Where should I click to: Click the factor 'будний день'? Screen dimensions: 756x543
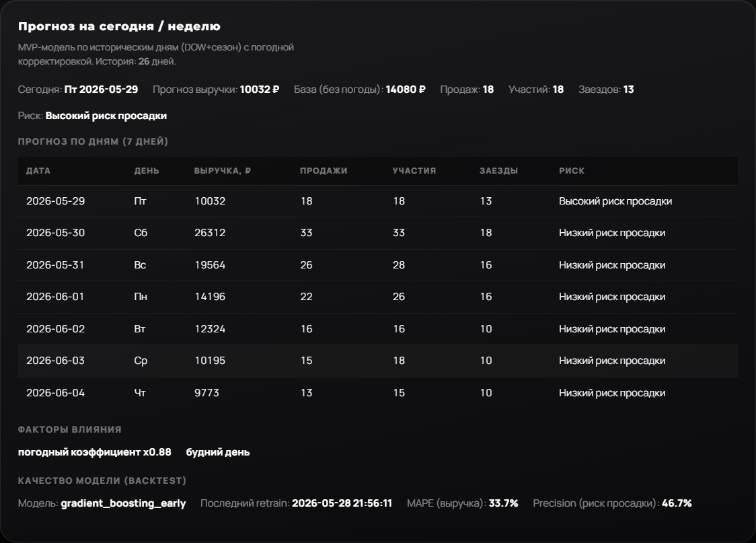pyautogui.click(x=218, y=452)
